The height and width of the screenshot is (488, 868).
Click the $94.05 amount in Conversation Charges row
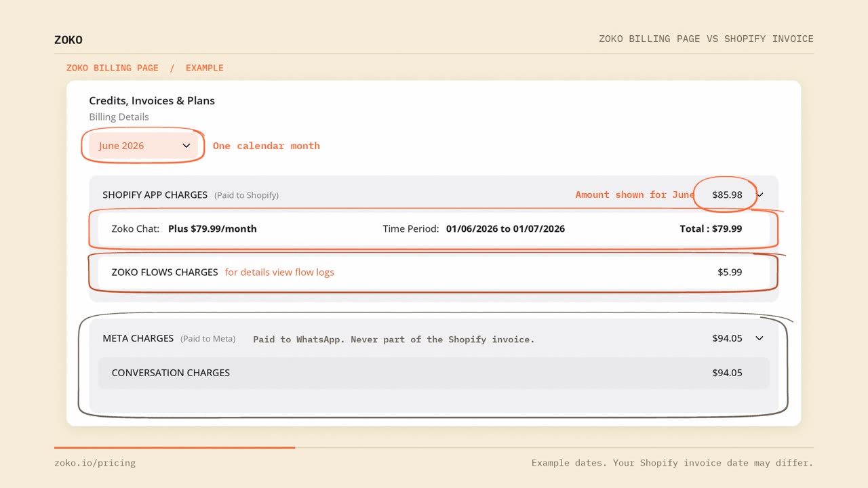[727, 373]
